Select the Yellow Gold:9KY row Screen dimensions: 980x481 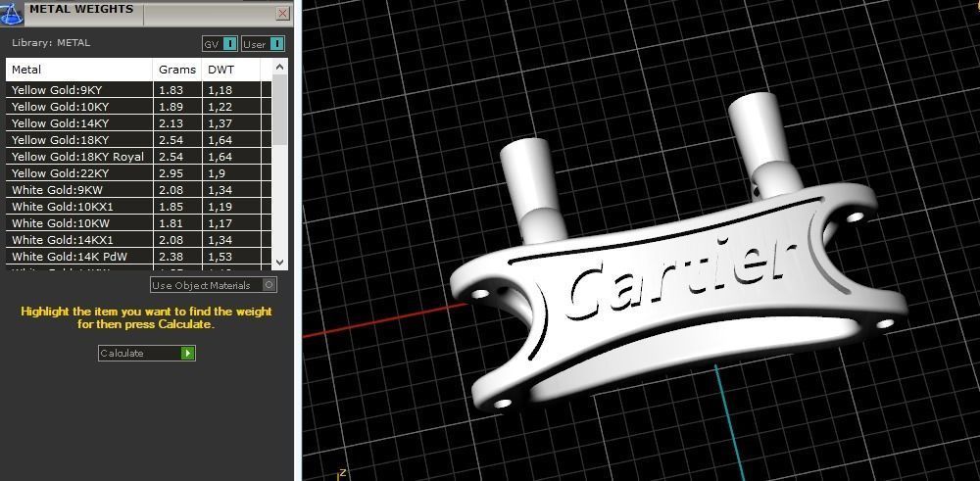pos(139,90)
